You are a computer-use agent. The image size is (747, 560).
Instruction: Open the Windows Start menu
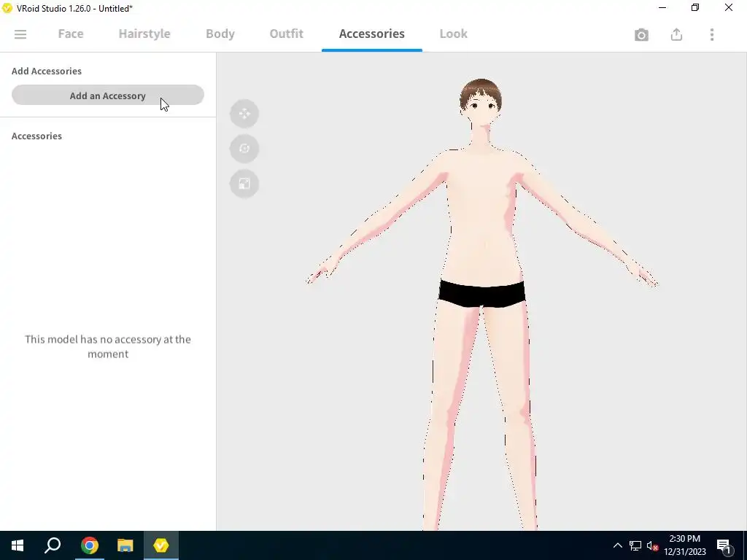tap(18, 545)
